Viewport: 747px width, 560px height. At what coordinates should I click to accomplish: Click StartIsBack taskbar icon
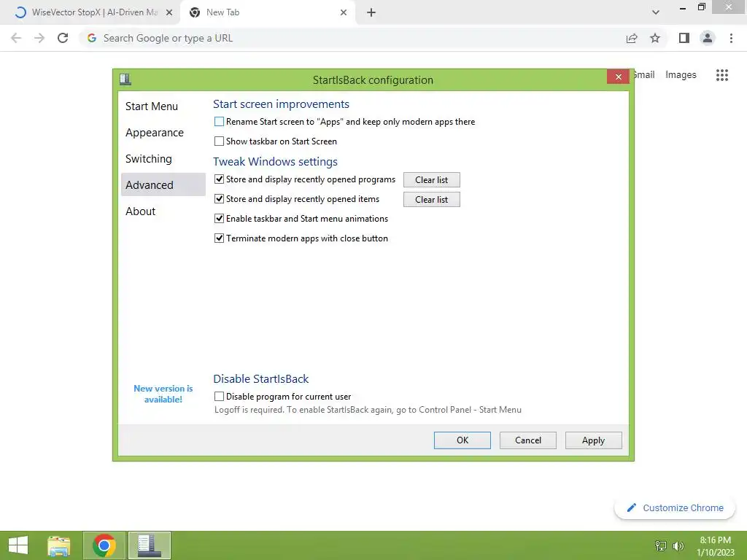tap(150, 545)
